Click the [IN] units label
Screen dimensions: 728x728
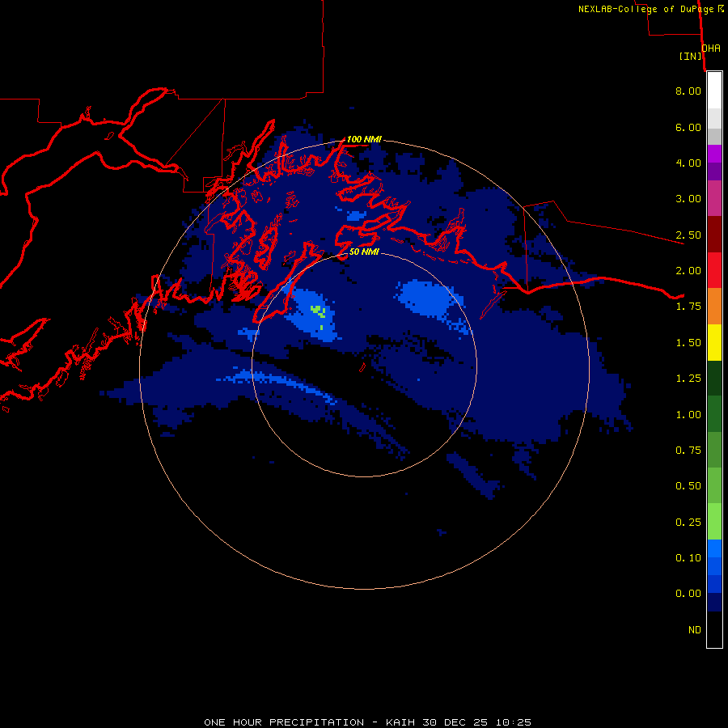(691, 56)
